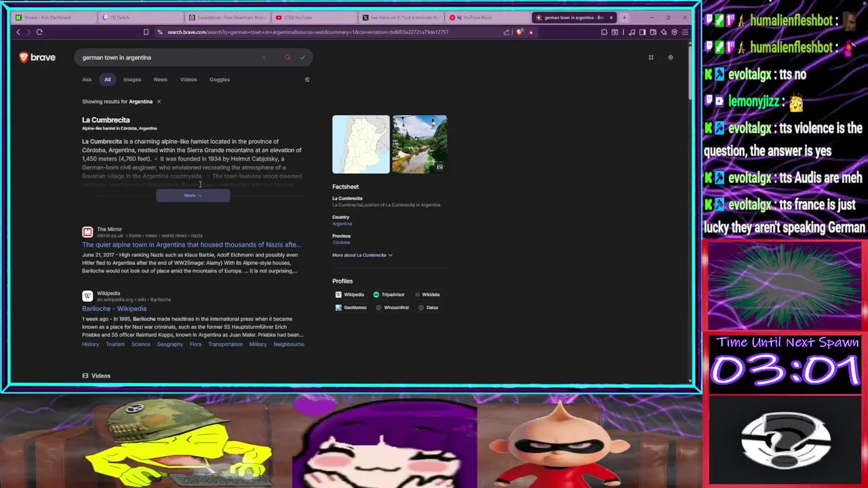Image resolution: width=868 pixels, height=488 pixels.
Task: Open the Brave Rewards triangle icon
Action: 531,32
